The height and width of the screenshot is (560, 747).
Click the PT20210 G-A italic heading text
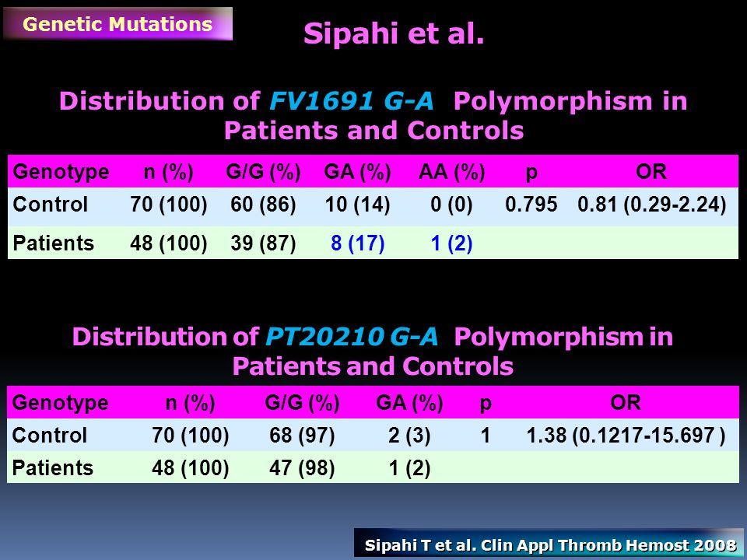coord(352,337)
